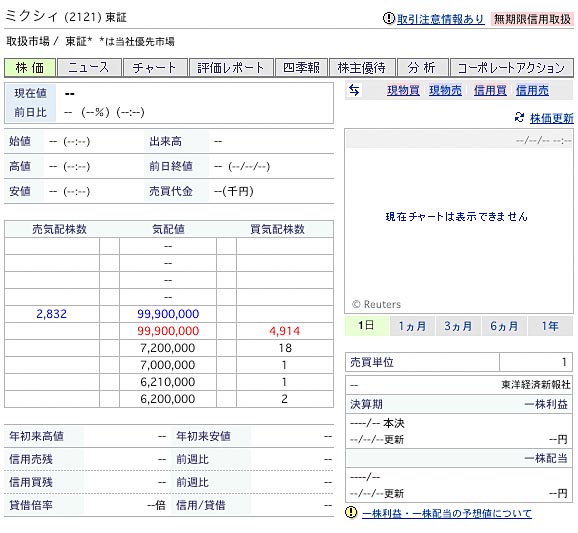Screen dimensions: 578x533
Task: Click the 決算期 header
Action: pyautogui.click(x=366, y=404)
